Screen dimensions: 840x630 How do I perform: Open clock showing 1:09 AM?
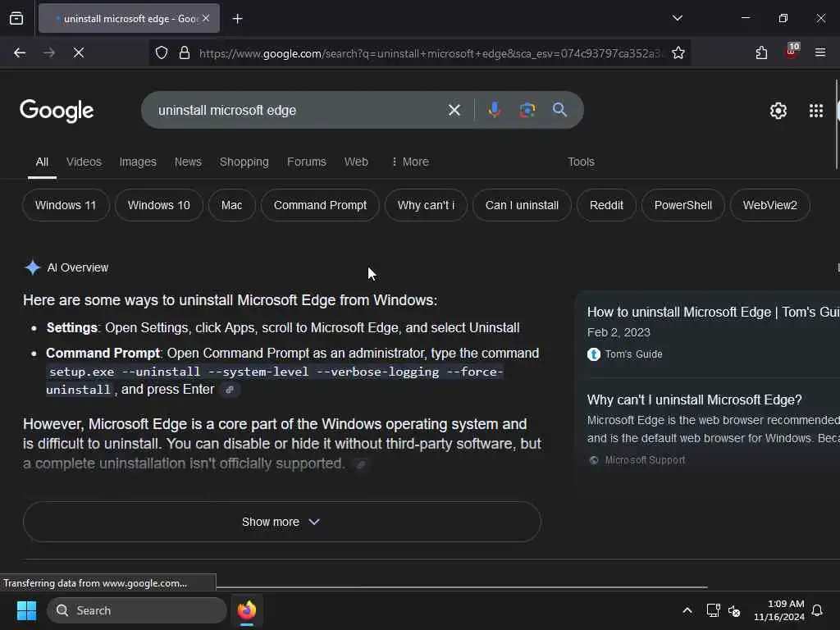[779, 610]
